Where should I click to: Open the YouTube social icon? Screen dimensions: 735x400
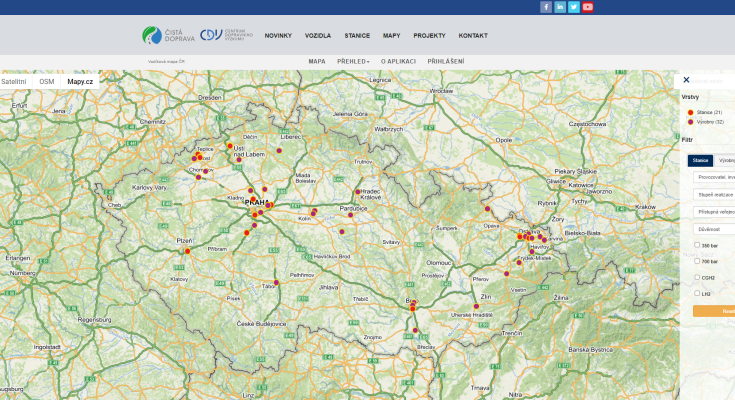(588, 7)
